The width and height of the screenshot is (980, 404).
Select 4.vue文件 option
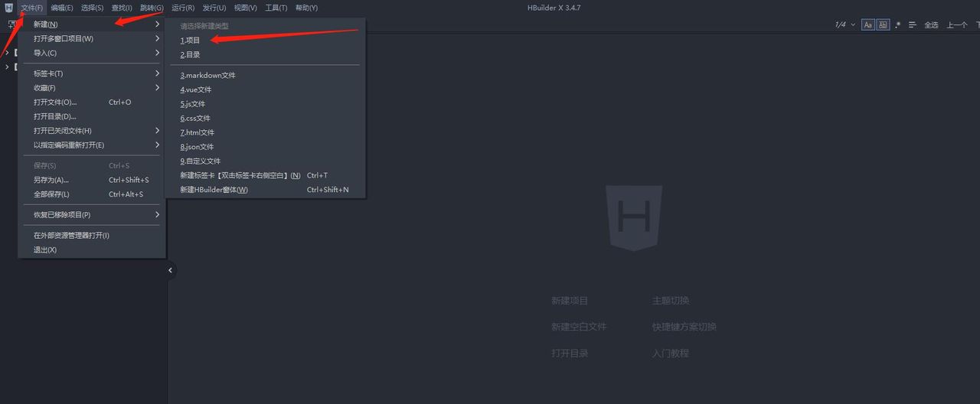click(x=265, y=90)
